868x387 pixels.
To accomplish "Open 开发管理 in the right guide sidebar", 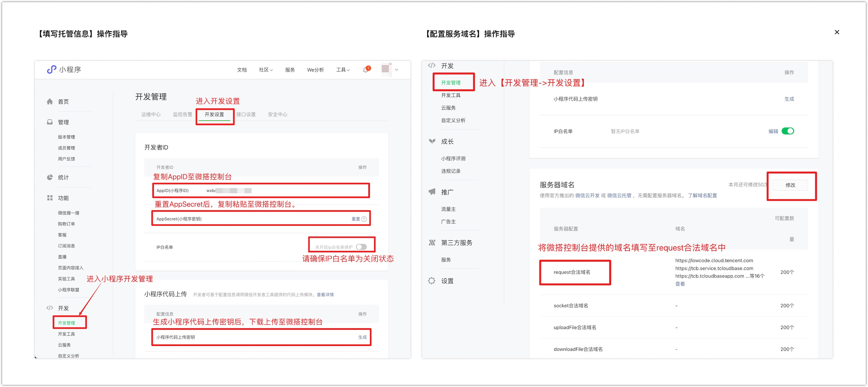I will (x=451, y=83).
